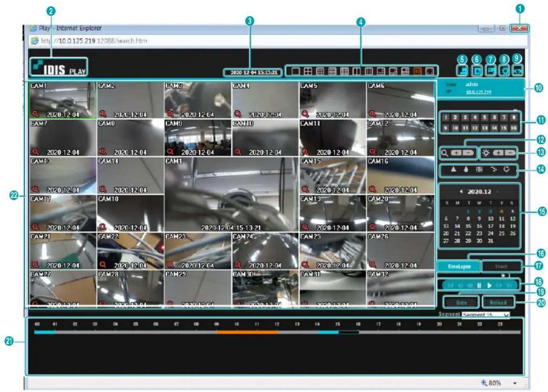The height and width of the screenshot is (392, 548).
Task: Apply the blur droplet effect
Action: [x=466, y=169]
